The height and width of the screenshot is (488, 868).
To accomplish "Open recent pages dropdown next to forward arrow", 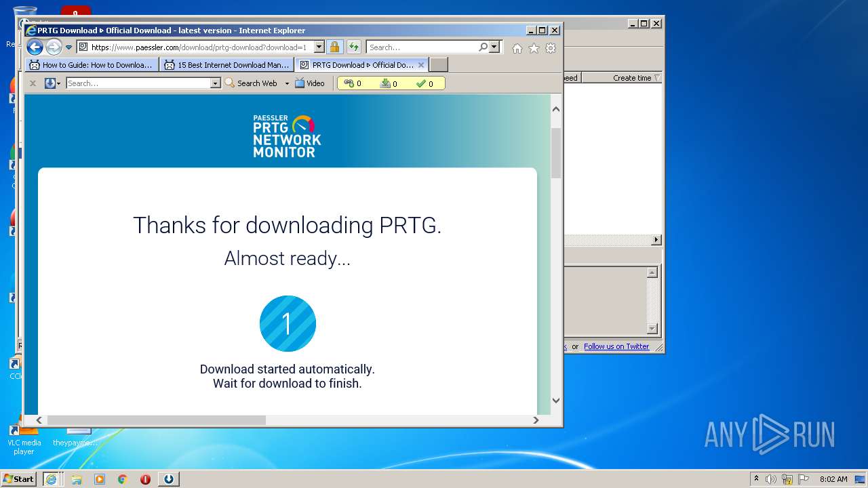I will coord(68,47).
